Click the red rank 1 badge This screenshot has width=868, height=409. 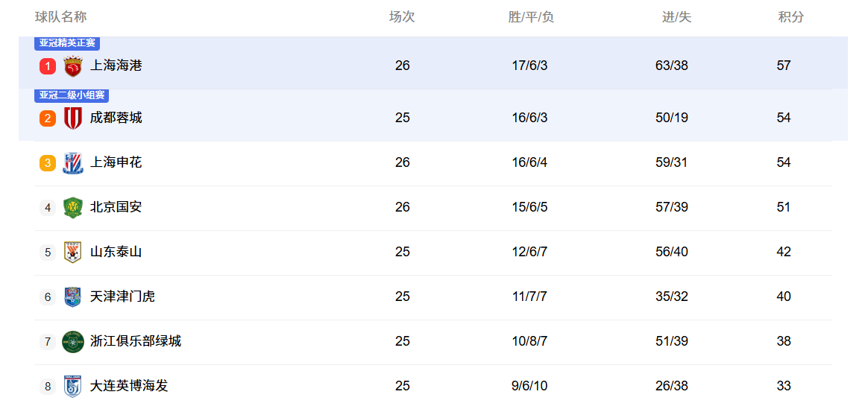48,66
